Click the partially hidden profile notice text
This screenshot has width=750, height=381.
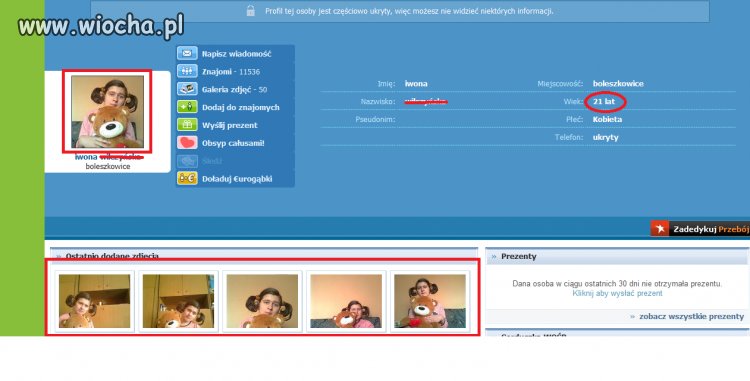tap(409, 11)
